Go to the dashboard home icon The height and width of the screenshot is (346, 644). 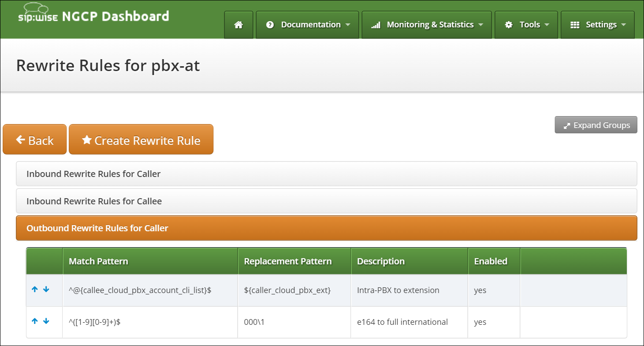pyautogui.click(x=238, y=25)
